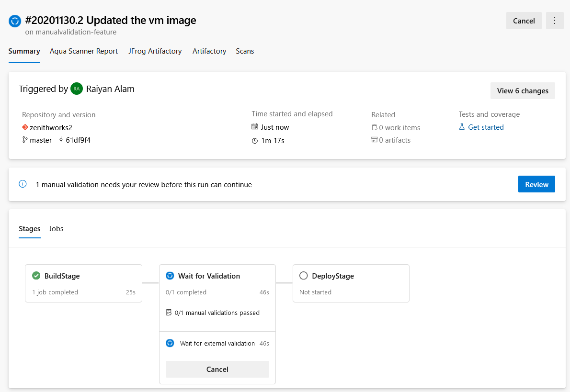Viewport: 570px width, 392px height.
Task: Switch to the Aqua Scanner Report tab
Action: [84, 51]
